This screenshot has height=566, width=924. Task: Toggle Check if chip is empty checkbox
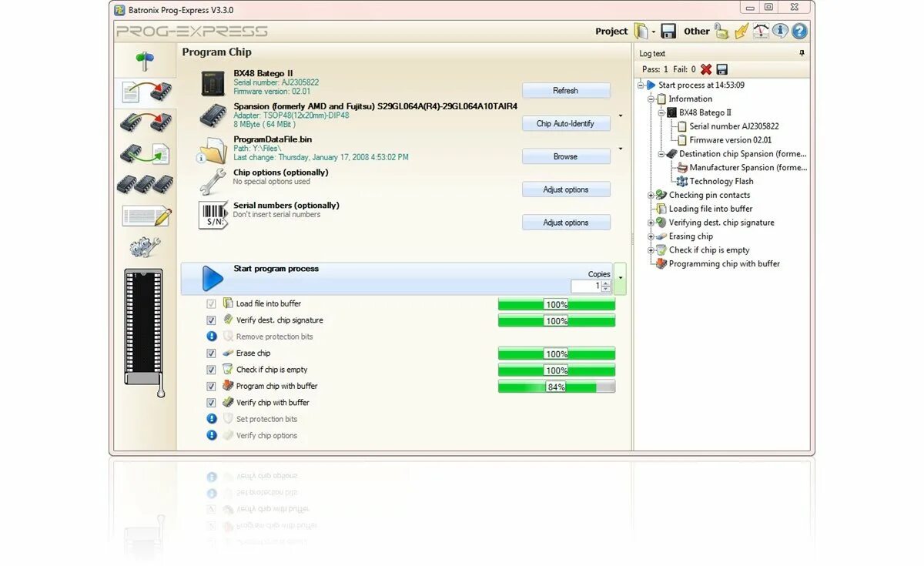point(211,370)
